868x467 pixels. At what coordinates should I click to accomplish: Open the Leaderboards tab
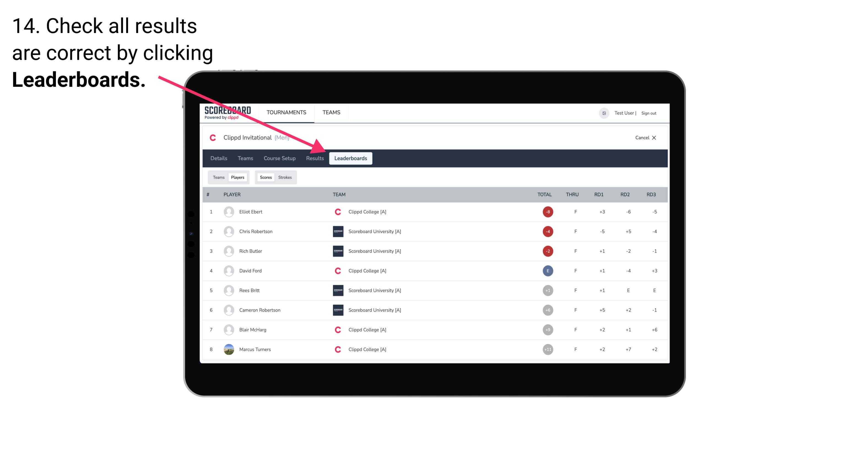[x=351, y=159]
